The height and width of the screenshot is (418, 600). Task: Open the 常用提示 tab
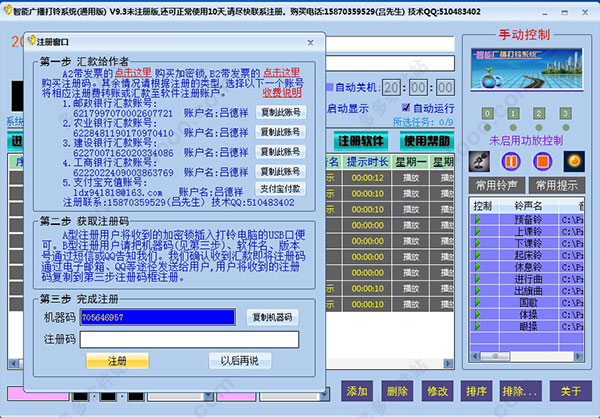[x=557, y=186]
